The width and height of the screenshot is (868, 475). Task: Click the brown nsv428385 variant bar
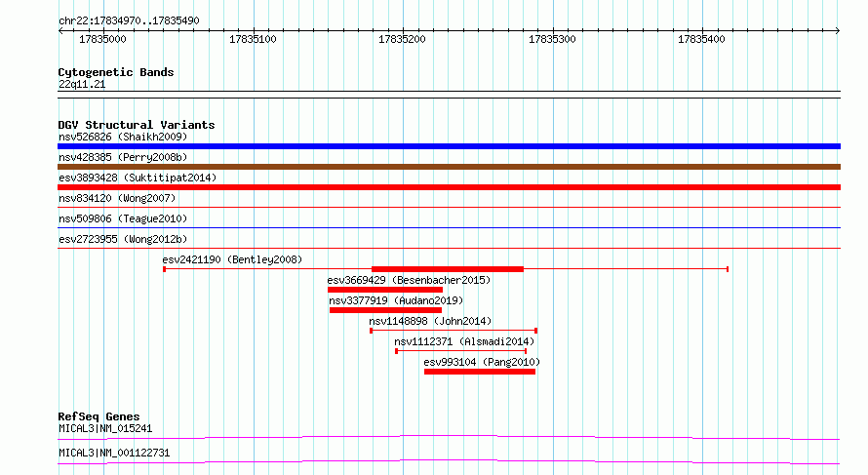click(449, 167)
